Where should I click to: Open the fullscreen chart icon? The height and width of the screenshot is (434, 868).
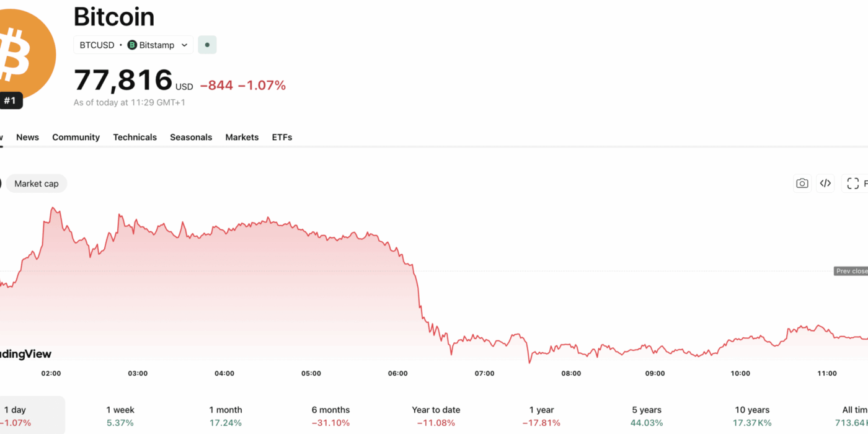point(853,184)
